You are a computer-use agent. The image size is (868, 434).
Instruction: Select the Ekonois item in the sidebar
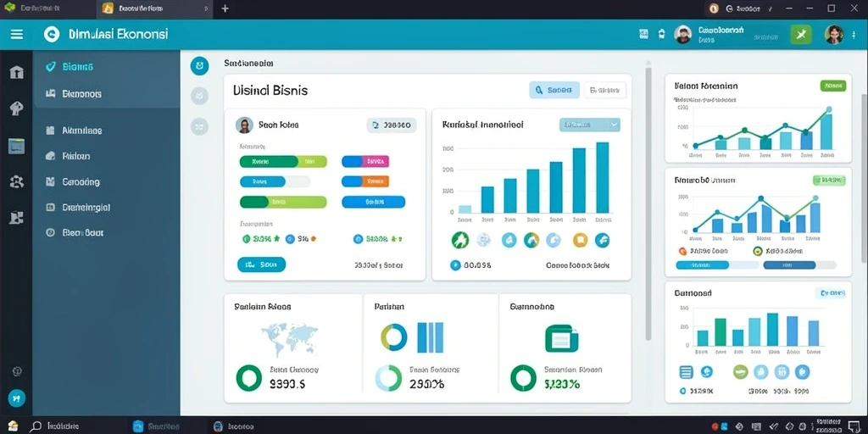tap(81, 94)
